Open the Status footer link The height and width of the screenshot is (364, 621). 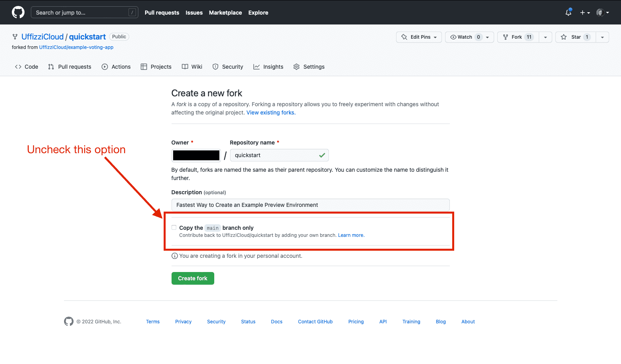pyautogui.click(x=248, y=322)
